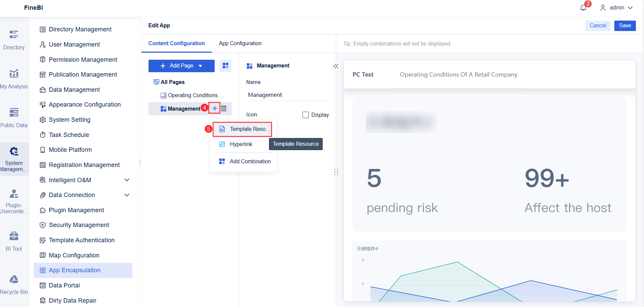
Task: Expand the Data Connection submenu chevron
Action: (x=127, y=195)
